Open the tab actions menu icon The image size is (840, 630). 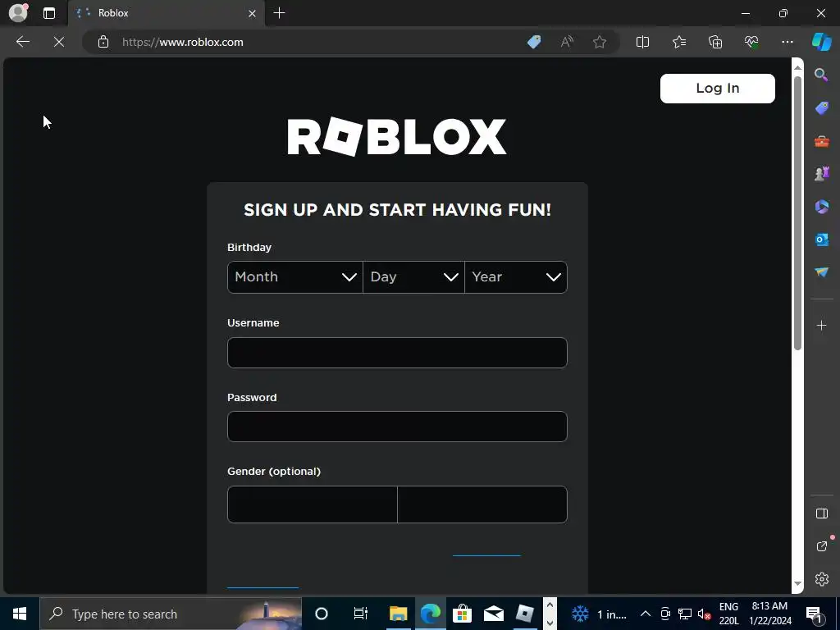point(49,13)
